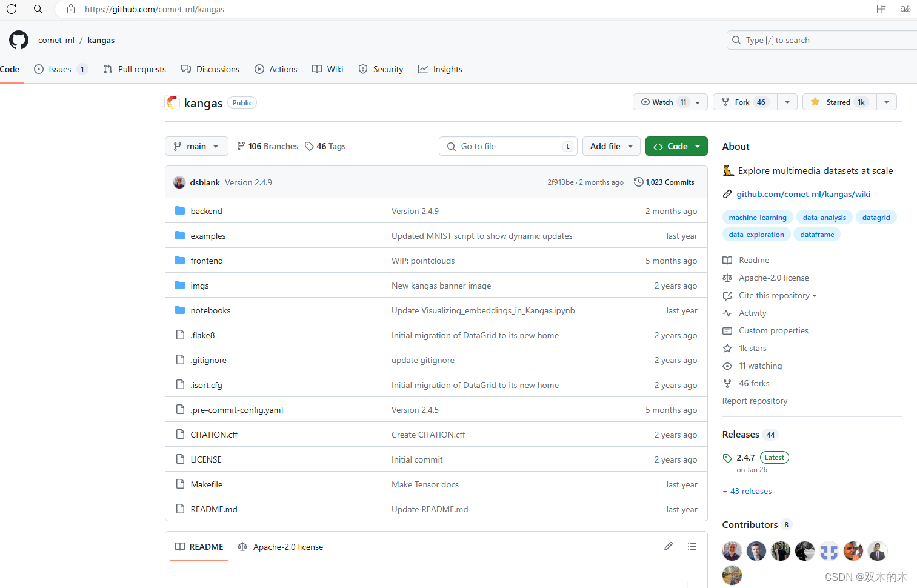The image size is (917, 588).
Task: Click the datagrid topic tag
Action: (876, 217)
